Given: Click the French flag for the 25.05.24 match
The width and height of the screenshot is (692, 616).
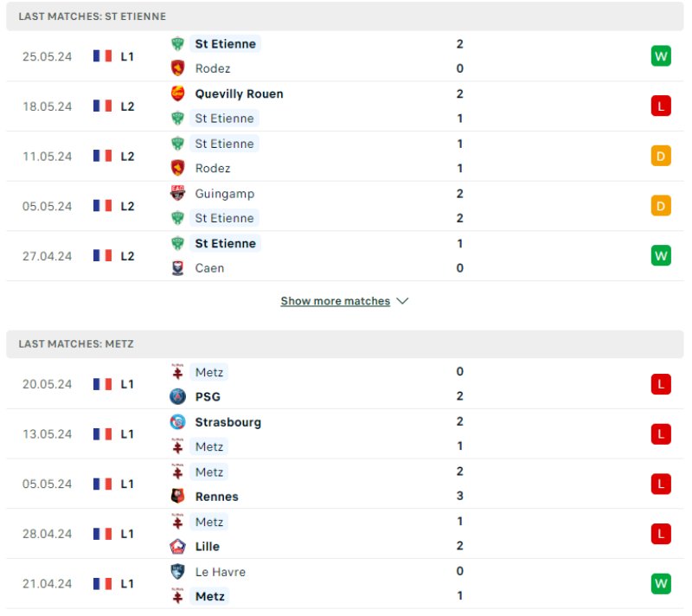Looking at the screenshot, I should point(103,56).
